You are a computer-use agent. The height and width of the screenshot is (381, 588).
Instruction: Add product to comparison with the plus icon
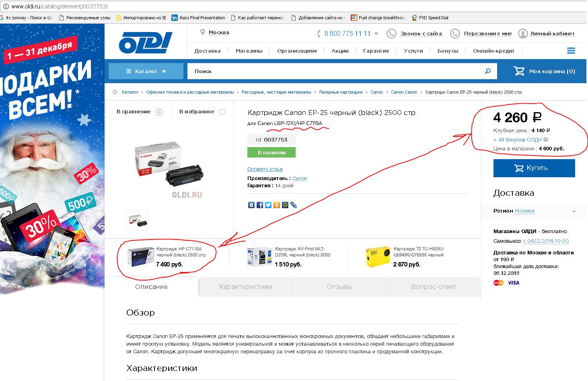click(159, 112)
